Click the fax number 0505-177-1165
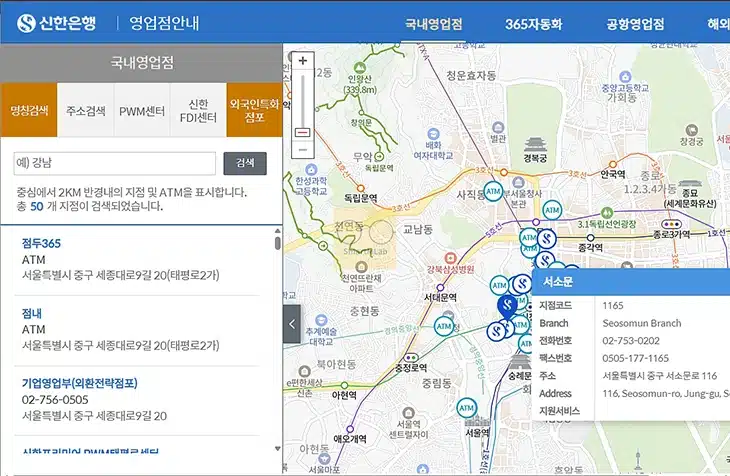The width and height of the screenshot is (730, 476). coord(635,359)
